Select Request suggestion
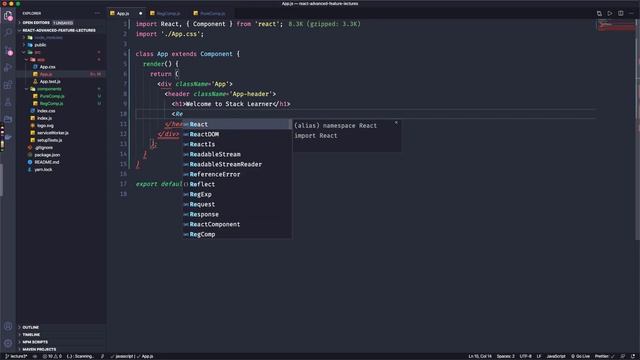This screenshot has height=360, width=640. [237, 204]
